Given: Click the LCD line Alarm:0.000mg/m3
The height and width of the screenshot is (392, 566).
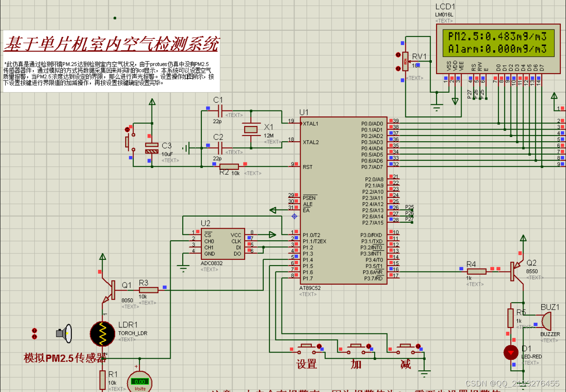Looking at the screenshot, I should [497, 49].
